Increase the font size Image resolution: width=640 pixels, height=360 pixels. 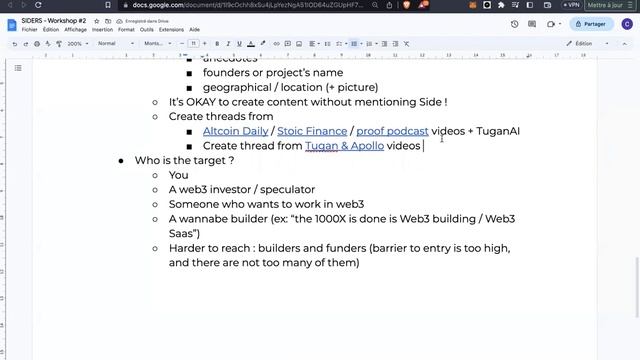(204, 44)
